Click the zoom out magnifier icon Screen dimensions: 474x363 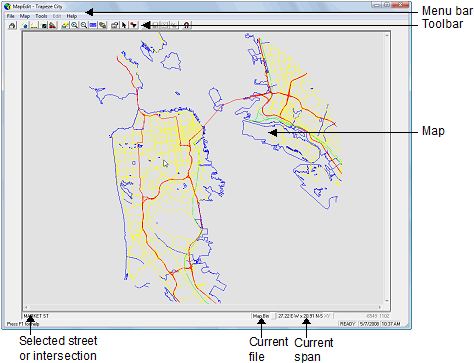tap(84, 25)
